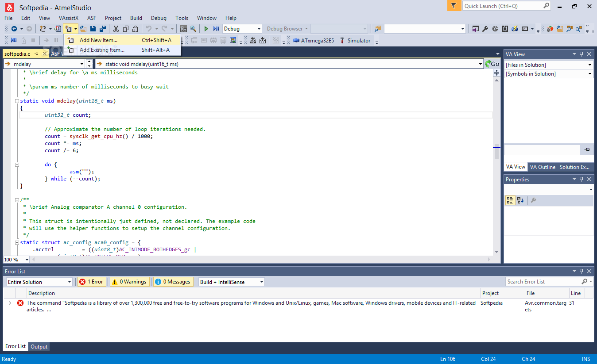Choose Add New Item... from the dropdown
Image resolution: width=597 pixels, height=364 pixels.
(x=123, y=40)
